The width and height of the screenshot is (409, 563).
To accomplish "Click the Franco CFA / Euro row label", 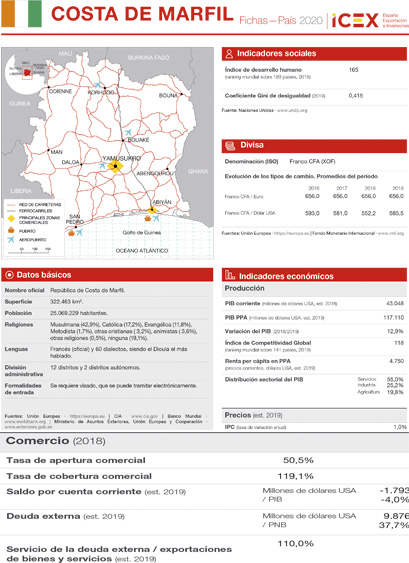I will (x=244, y=196).
